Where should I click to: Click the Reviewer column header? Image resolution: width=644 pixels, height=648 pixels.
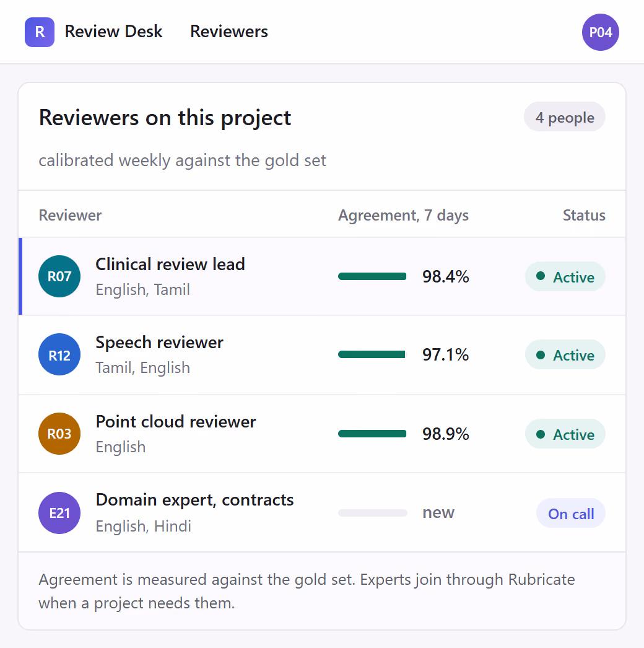point(70,216)
